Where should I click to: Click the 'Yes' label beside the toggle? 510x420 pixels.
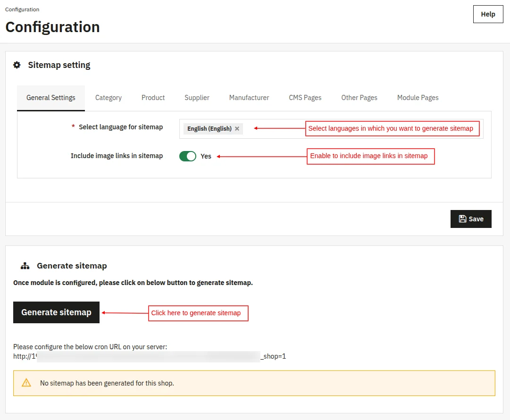[x=206, y=157]
